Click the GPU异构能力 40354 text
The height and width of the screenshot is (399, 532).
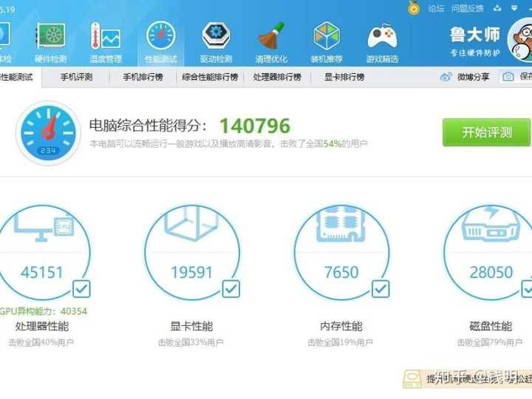tap(43, 311)
